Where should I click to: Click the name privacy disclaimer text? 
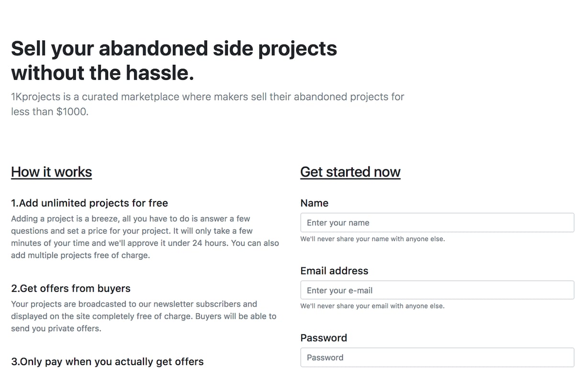click(x=372, y=239)
